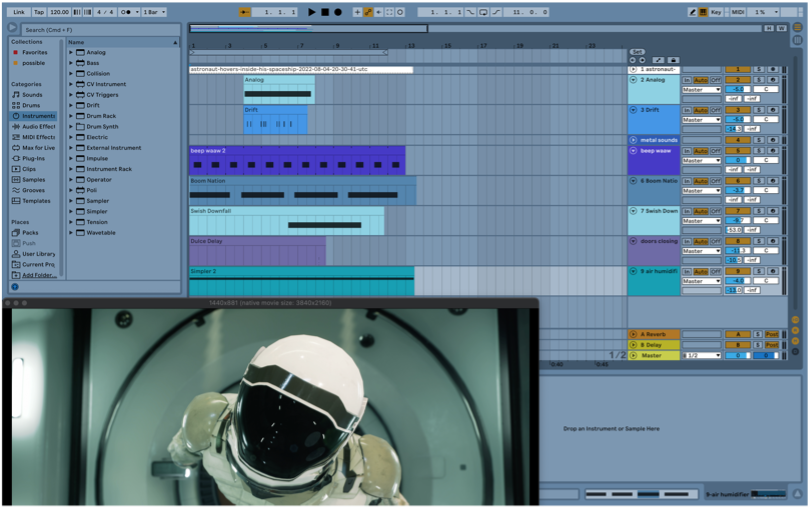
Task: Toggle the Draw Mode pencil icon
Action: pyautogui.click(x=692, y=12)
